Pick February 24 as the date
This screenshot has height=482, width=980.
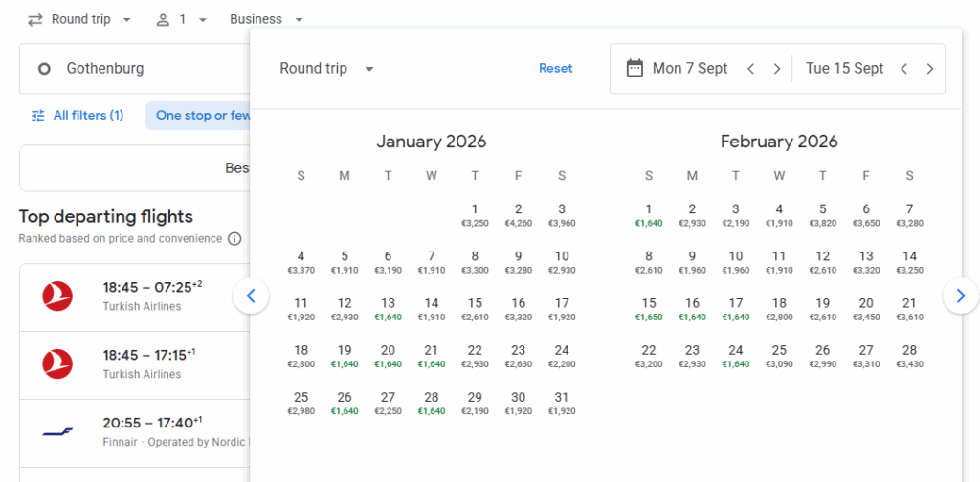[x=736, y=356]
